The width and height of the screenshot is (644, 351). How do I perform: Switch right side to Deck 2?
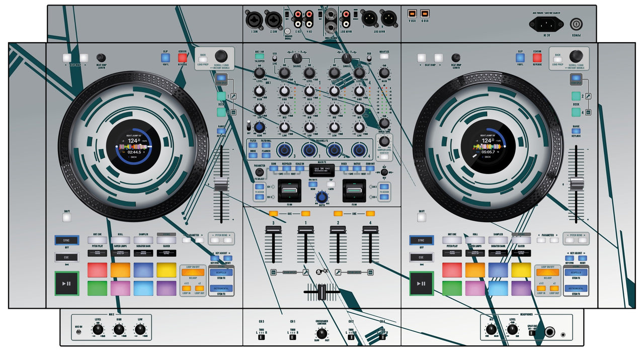(x=576, y=96)
